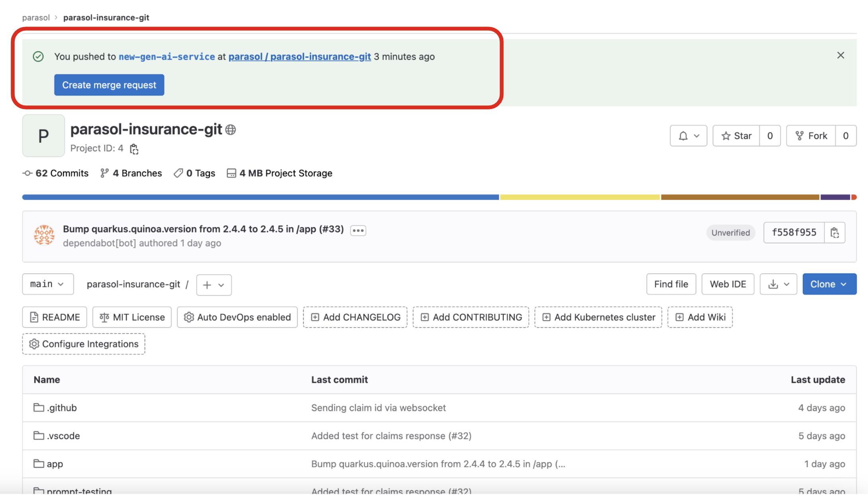
Task: Open the notification bell dropdown
Action: (x=688, y=136)
